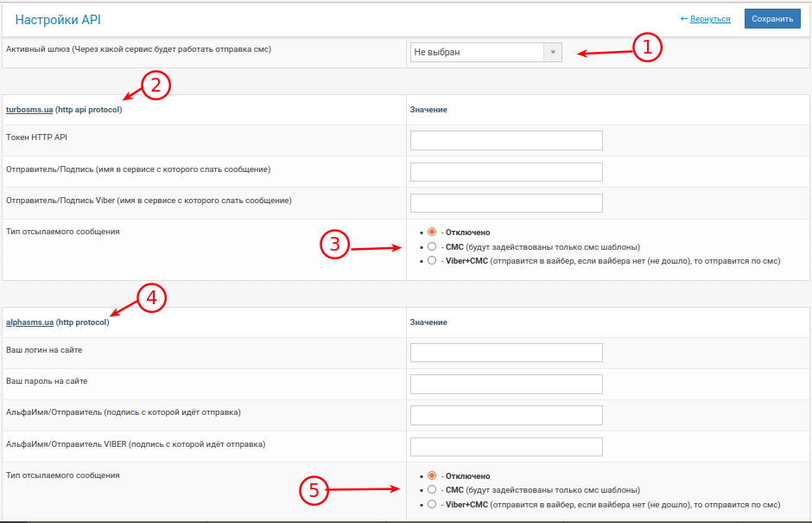This screenshot has height=523, width=812.
Task: Click the Тип отсылаемого сообщения label under alphasms.ua
Action: point(63,475)
